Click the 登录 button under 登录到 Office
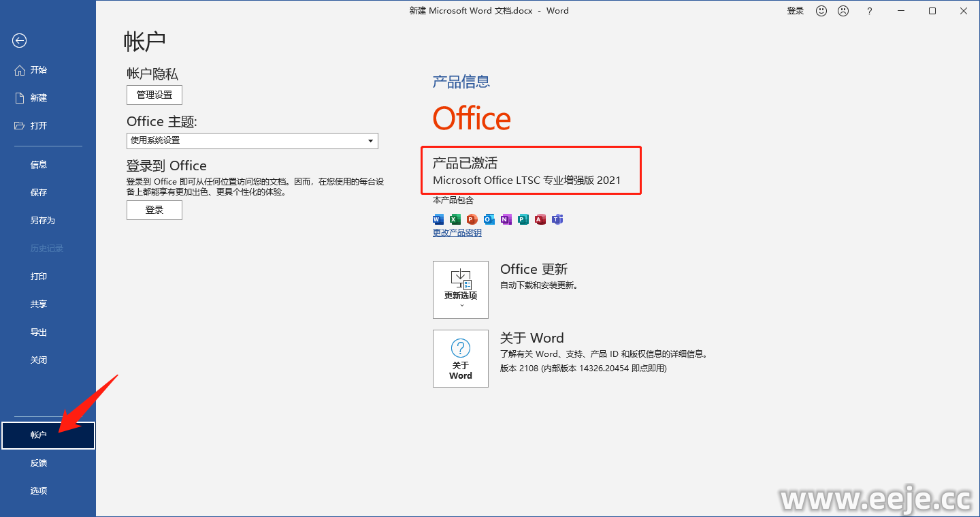The image size is (980, 517). click(154, 210)
